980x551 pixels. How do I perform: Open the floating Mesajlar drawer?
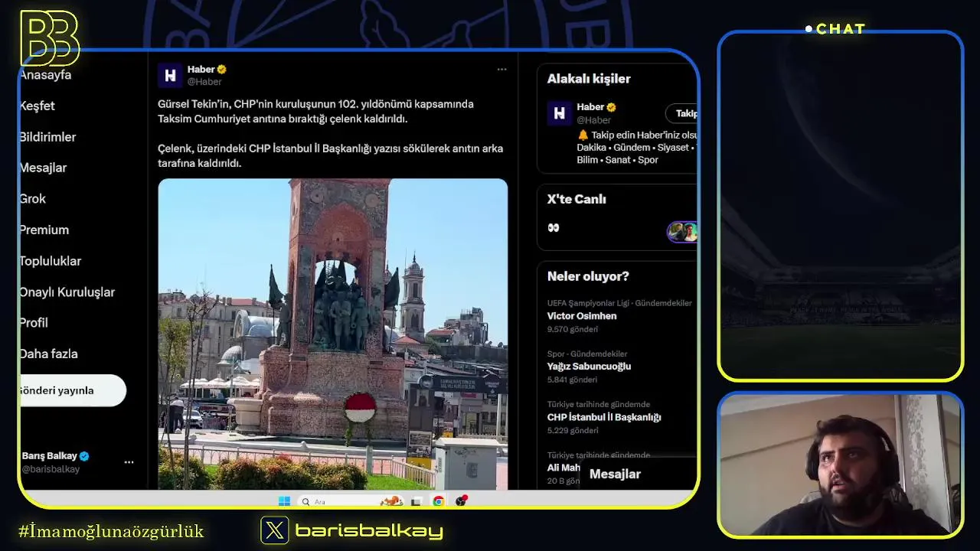638,474
